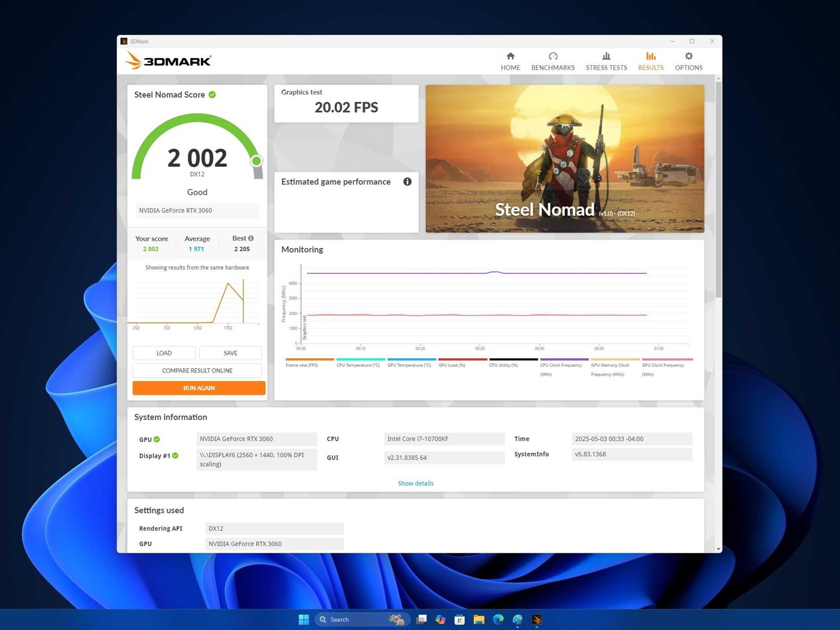The width and height of the screenshot is (840, 630).
Task: Click the NVIDIA GeForce RTX 3060 field under score
Action: point(197,210)
